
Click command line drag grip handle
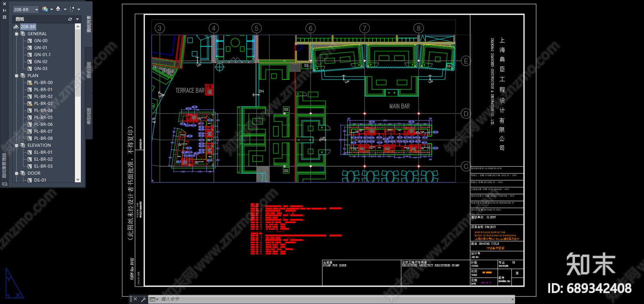point(131,299)
